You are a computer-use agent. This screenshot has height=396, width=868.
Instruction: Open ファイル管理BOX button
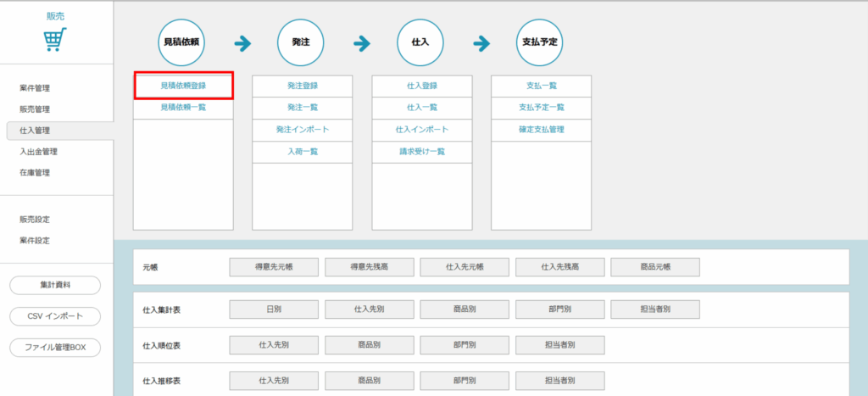(x=55, y=347)
